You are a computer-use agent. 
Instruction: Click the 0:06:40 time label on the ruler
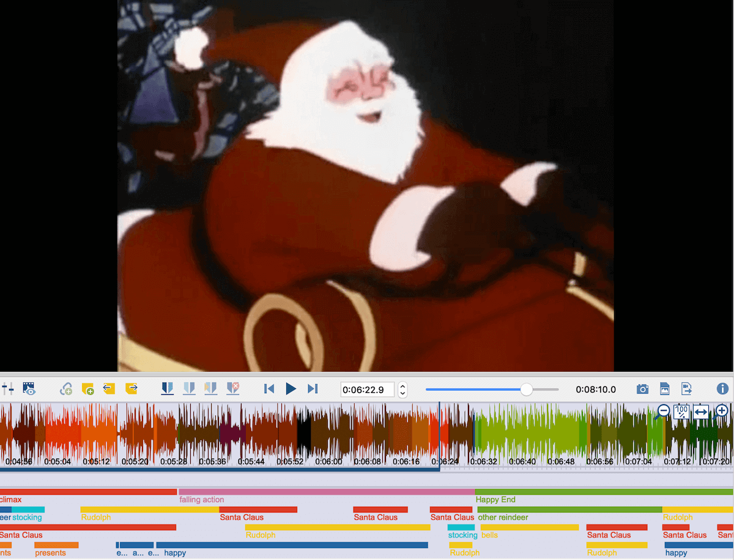(x=522, y=462)
